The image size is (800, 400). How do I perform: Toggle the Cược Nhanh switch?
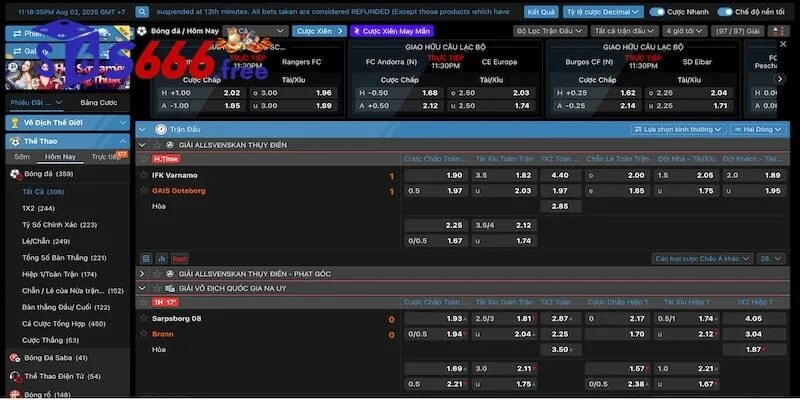pos(657,12)
